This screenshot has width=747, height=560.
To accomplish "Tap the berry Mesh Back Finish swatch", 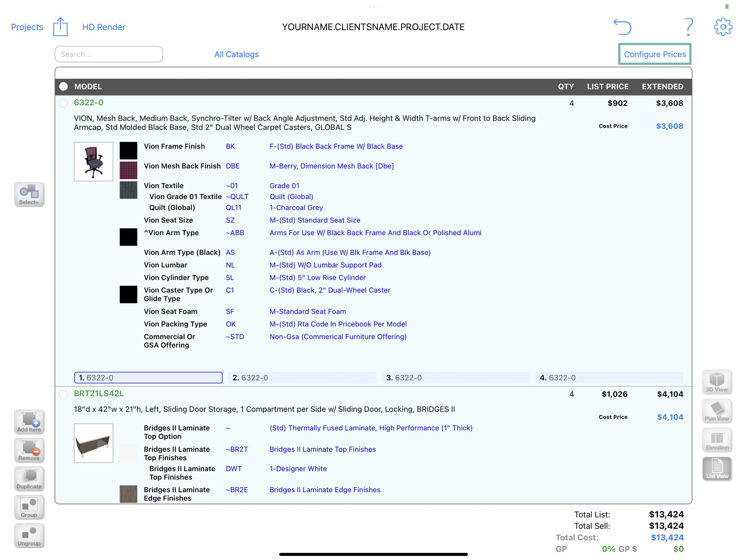I will coord(128,170).
